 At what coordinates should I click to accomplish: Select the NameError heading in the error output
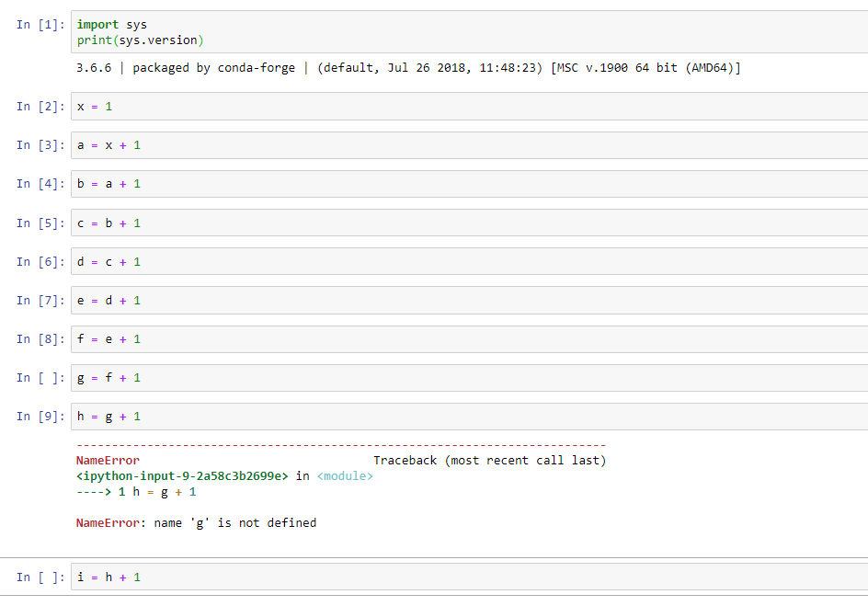(x=102, y=460)
